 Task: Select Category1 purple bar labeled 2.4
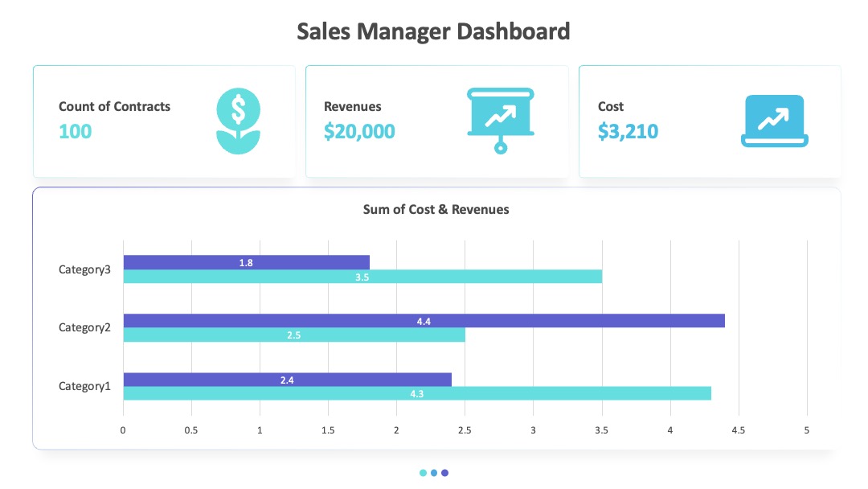tap(287, 380)
